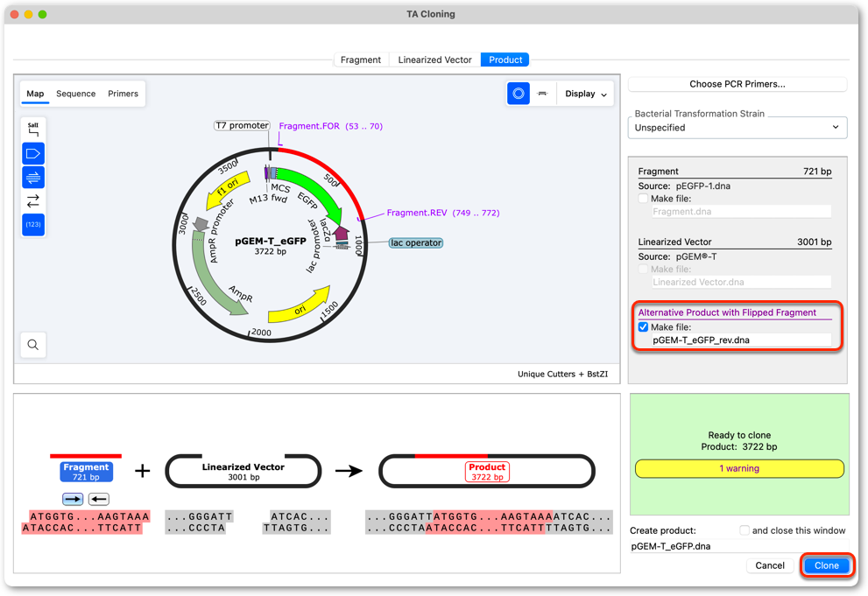Select forward fragment orientation arrow
Screen dimensions: 868x596
coord(73,499)
